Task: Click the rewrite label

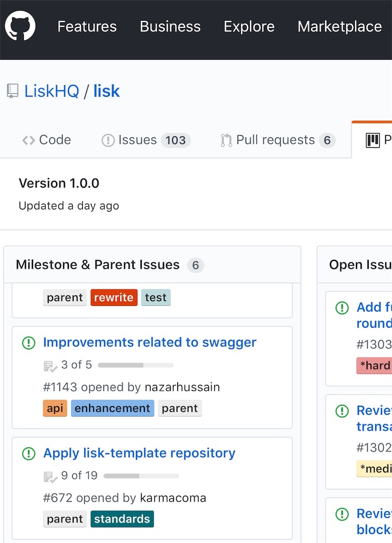Action: 114,297
